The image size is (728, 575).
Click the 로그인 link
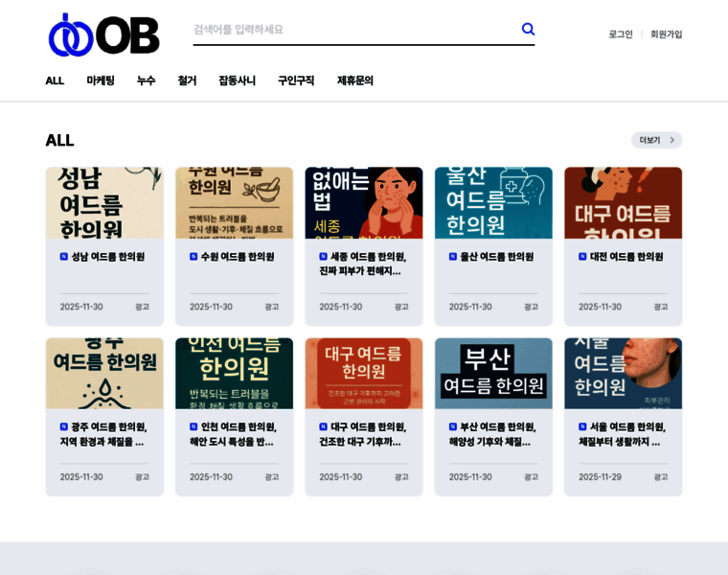621,34
